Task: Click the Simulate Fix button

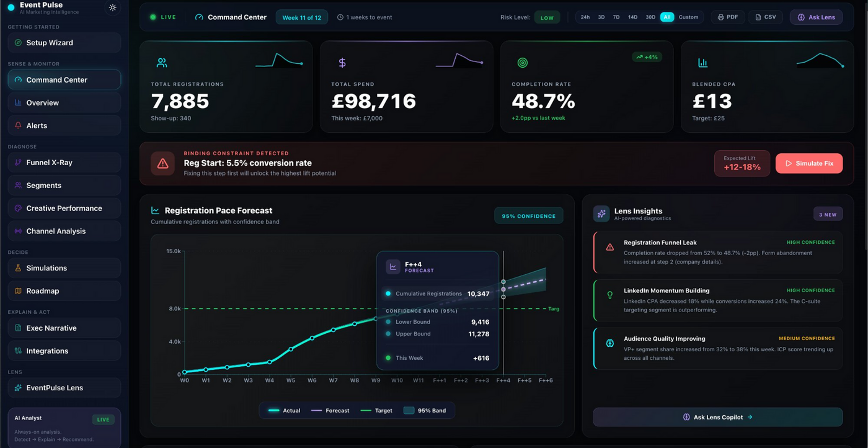Action: (809, 164)
